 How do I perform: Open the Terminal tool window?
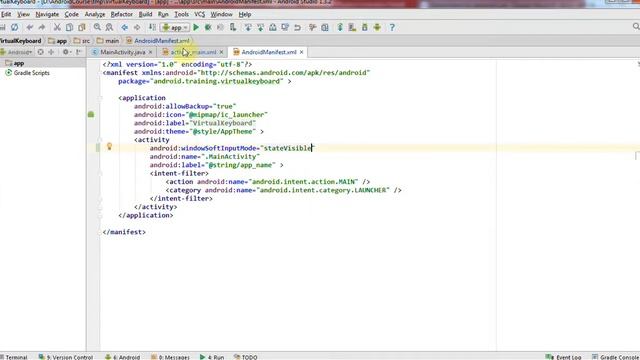coord(14,357)
